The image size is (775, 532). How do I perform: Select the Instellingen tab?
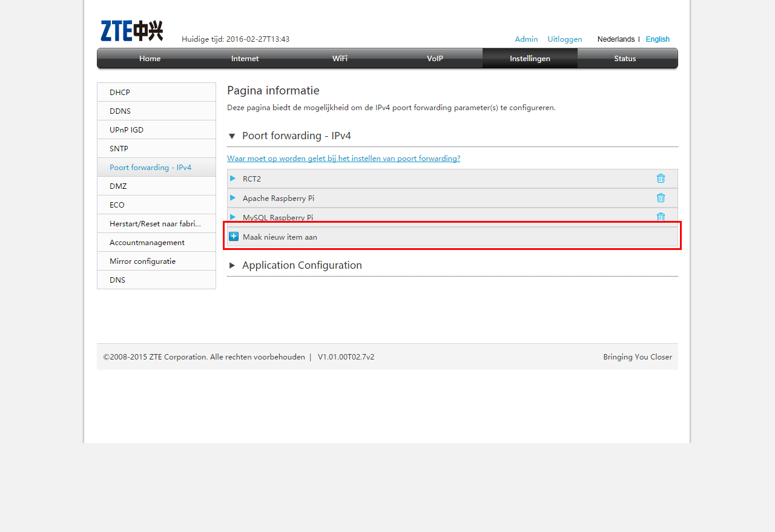click(530, 59)
